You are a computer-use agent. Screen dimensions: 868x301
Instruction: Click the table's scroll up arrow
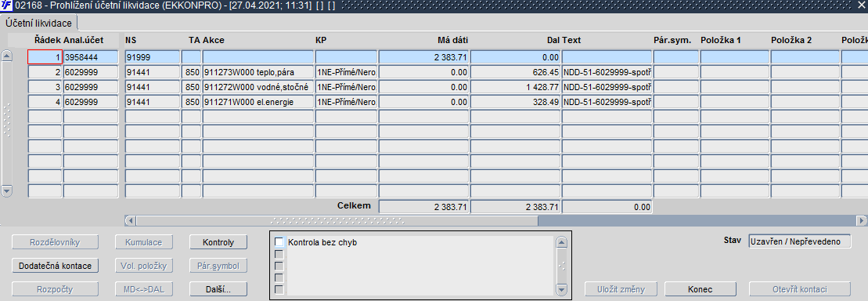[x=6, y=56]
